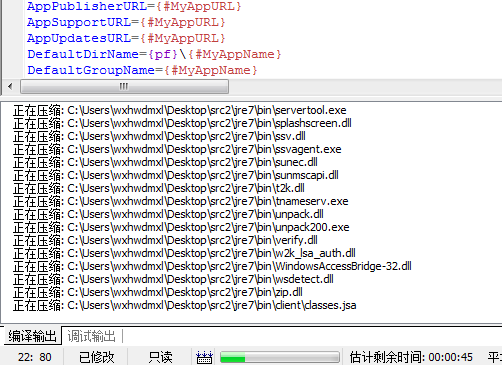Click the horizontal scrollbar left arrow
This screenshot has height=365, width=502.
click(10, 87)
